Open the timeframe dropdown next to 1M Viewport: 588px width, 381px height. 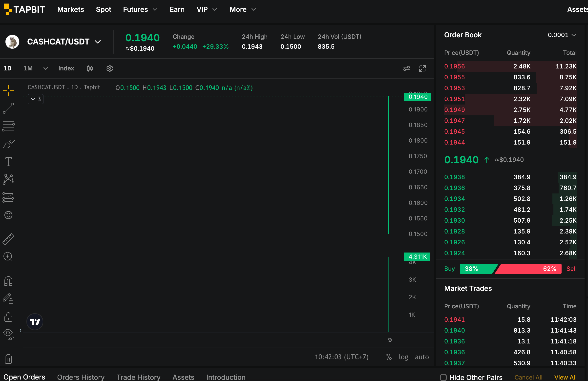point(45,68)
